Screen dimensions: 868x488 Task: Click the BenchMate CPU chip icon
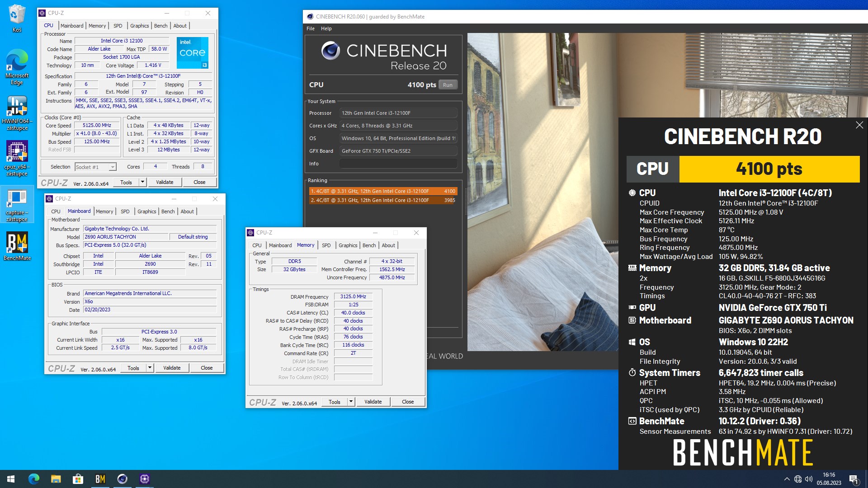point(632,193)
